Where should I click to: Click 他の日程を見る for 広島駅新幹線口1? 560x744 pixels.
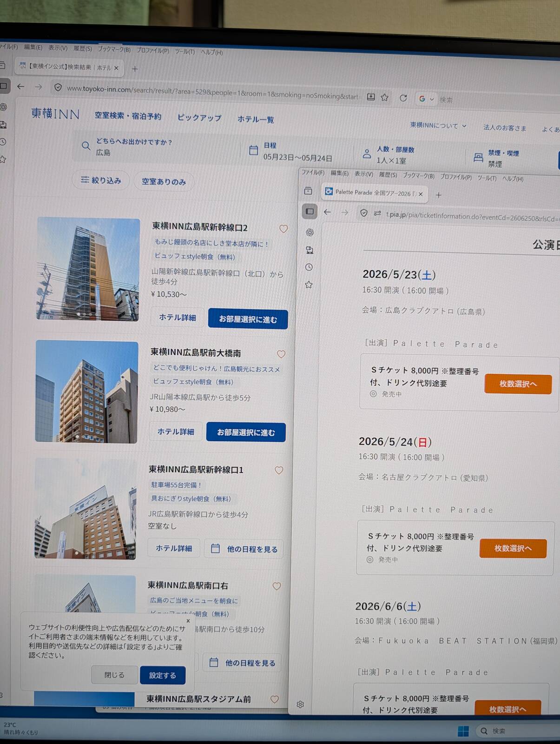tap(244, 549)
